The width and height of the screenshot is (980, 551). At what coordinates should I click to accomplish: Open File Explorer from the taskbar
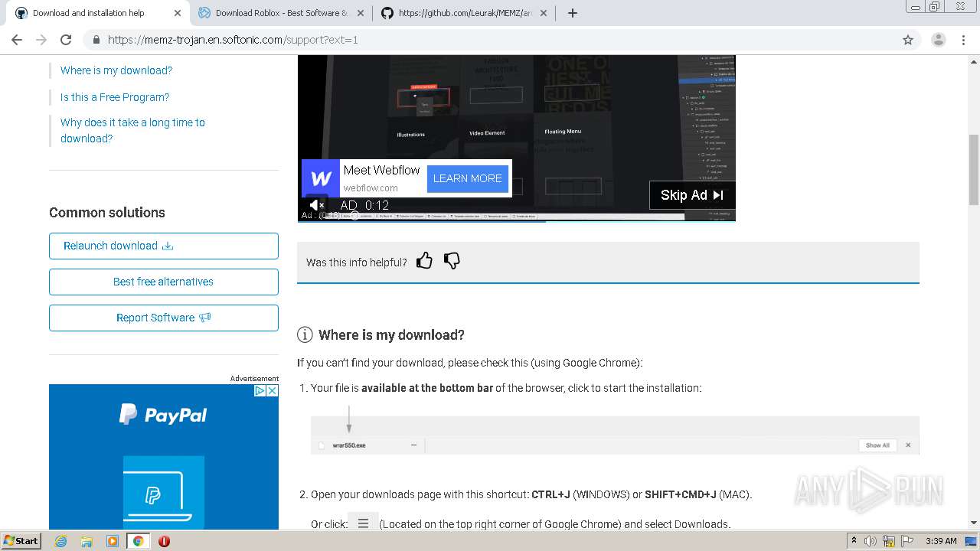tap(87, 541)
